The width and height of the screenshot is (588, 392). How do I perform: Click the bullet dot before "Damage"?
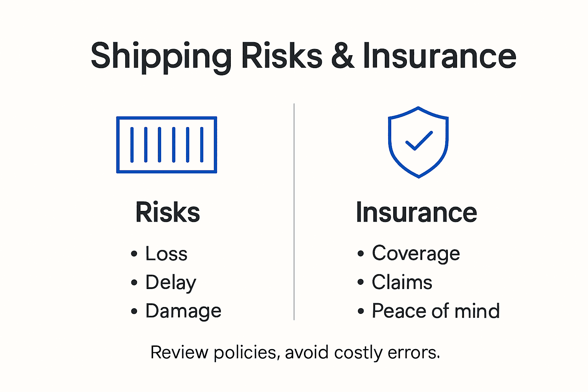click(134, 311)
